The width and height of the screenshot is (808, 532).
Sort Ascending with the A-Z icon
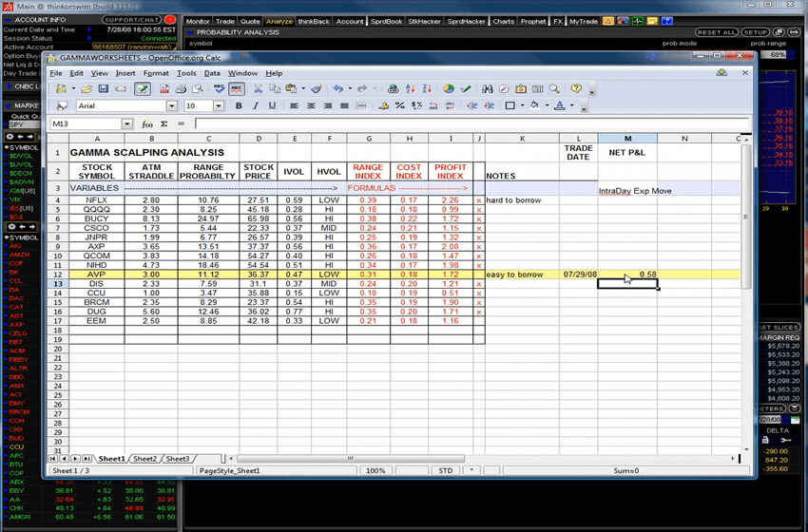[411, 88]
